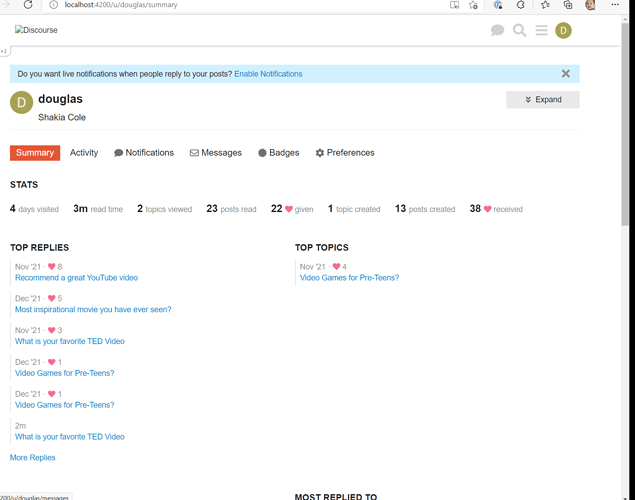Open the chat bubble icon in header
This screenshot has height=500, width=635.
[x=497, y=30]
